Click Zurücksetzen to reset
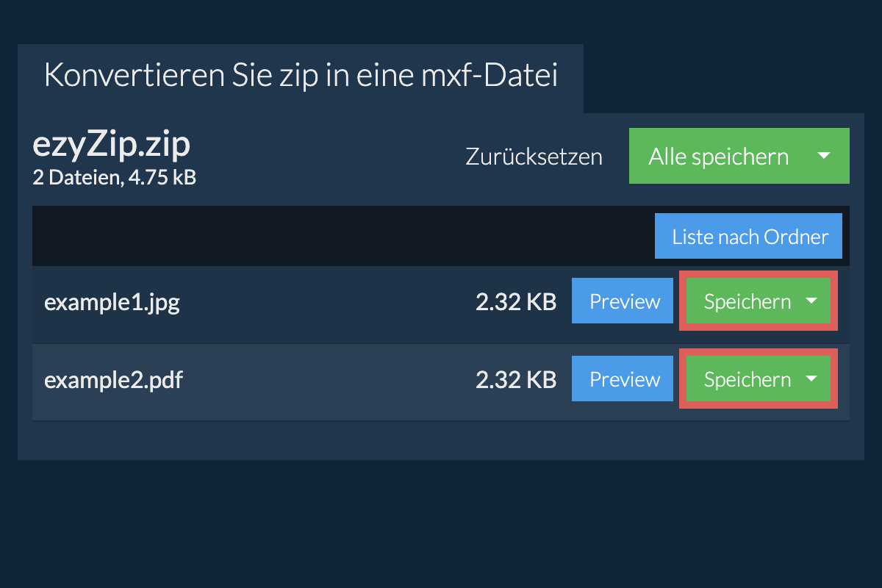 534,157
